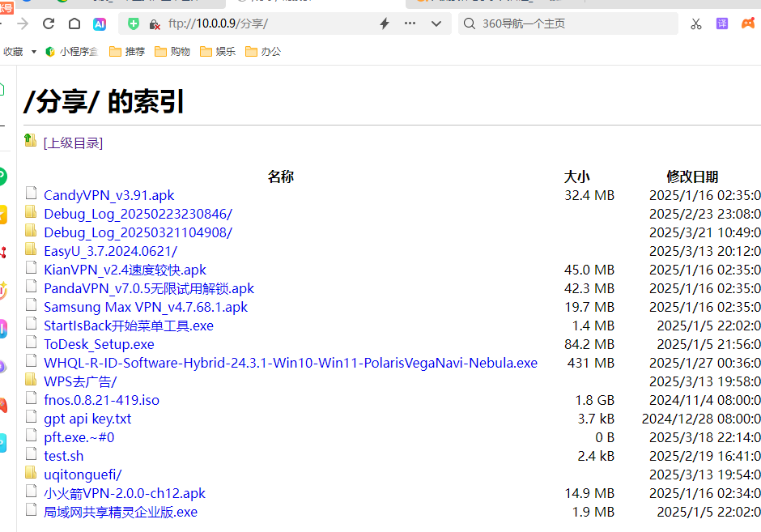
Task: Click the folder icon beside Debug_Log_20250223230846
Action: [31, 211]
